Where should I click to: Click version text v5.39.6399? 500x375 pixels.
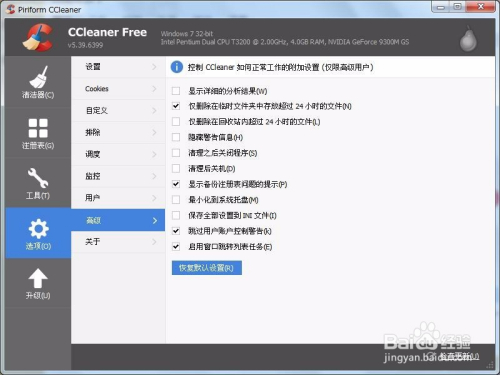(85, 45)
